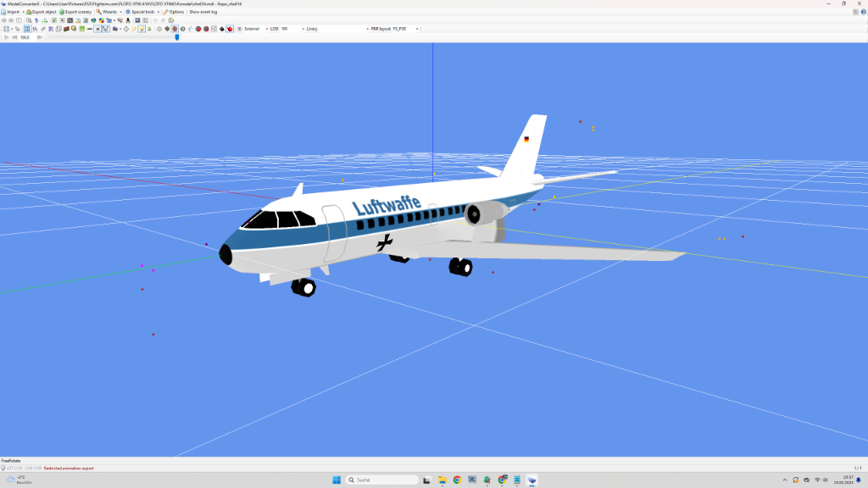Screen dimensions: 868x488
Task: Toggle the highlighted brown textured shading button
Action: (175, 29)
